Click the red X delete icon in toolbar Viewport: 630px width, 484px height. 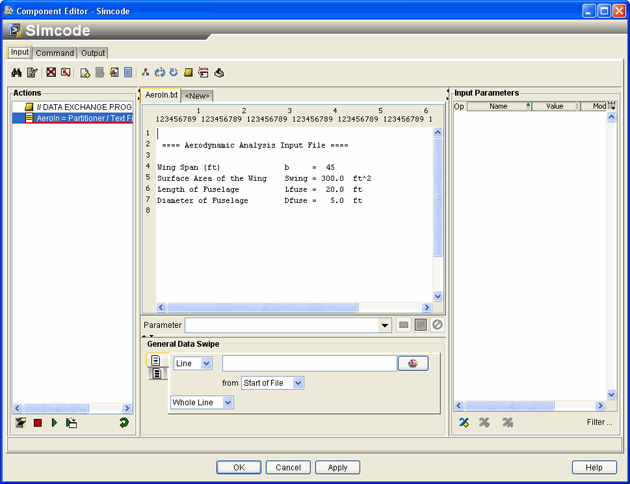coord(51,73)
